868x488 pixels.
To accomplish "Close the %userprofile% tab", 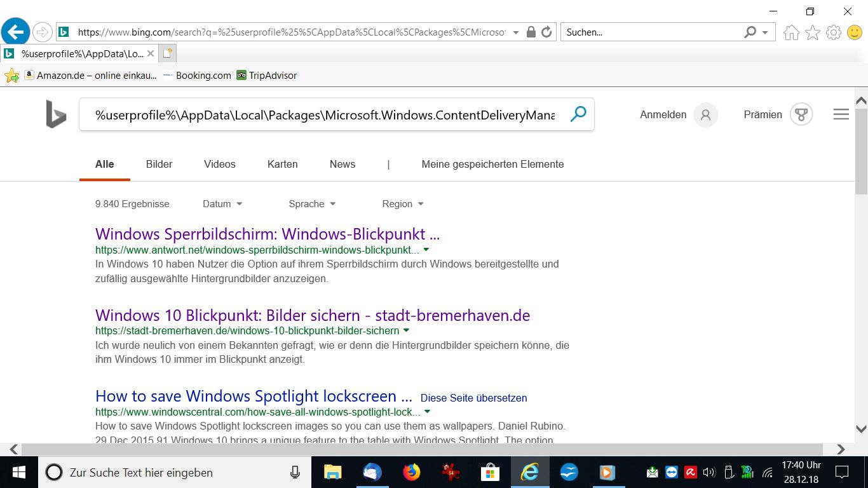I will [x=151, y=53].
